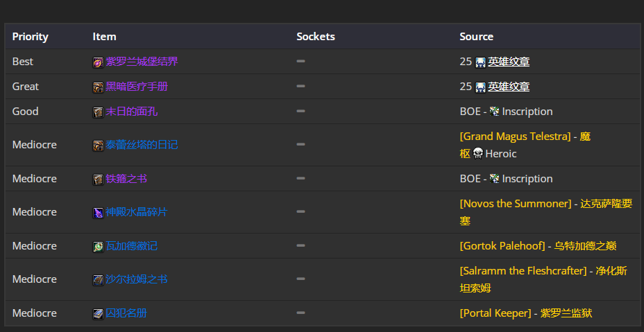
Task: Open 英雄纹章 link in the Great row
Action: coord(509,87)
